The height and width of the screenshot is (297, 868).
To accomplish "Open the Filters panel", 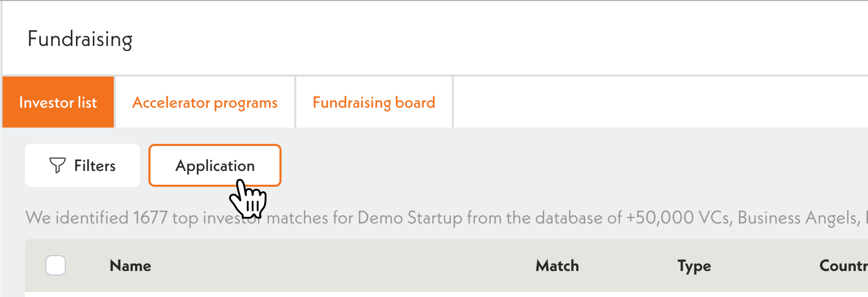I will click(83, 166).
